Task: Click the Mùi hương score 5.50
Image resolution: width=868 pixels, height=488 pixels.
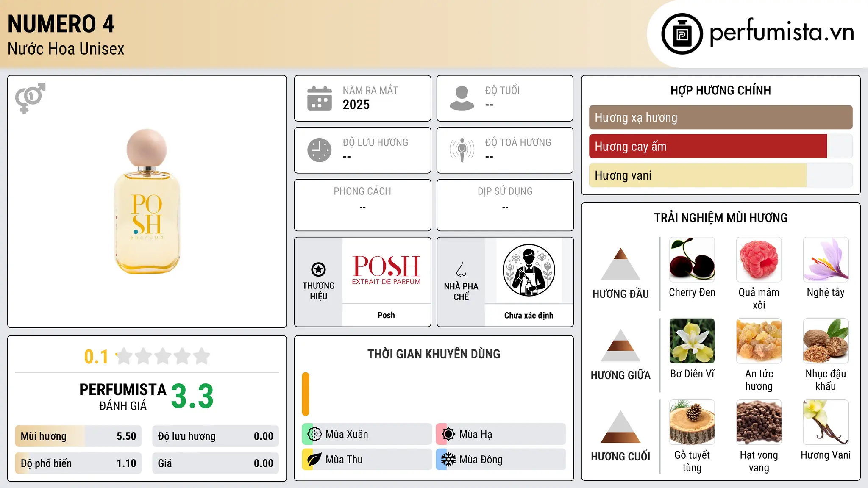Action: click(x=126, y=436)
